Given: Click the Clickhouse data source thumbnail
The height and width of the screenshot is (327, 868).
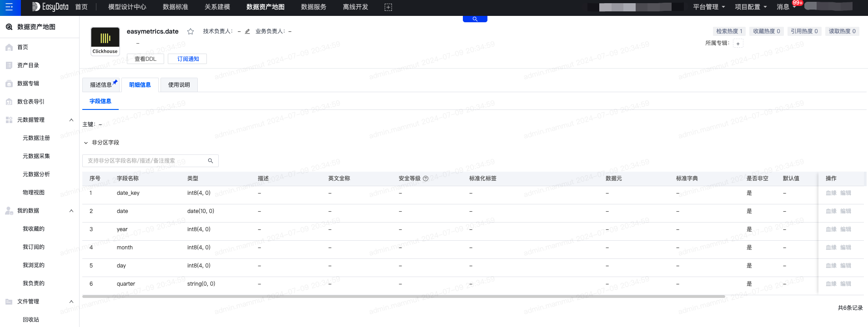Looking at the screenshot, I should [105, 41].
